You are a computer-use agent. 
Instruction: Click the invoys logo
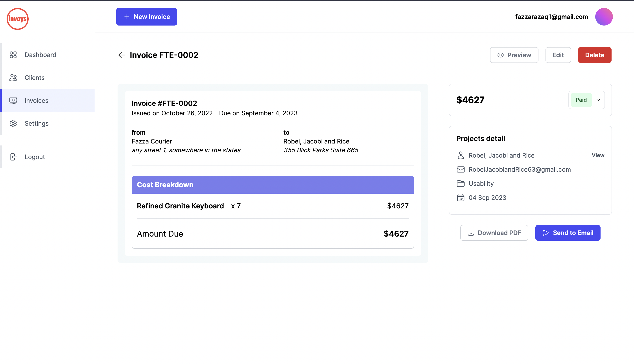(17, 19)
